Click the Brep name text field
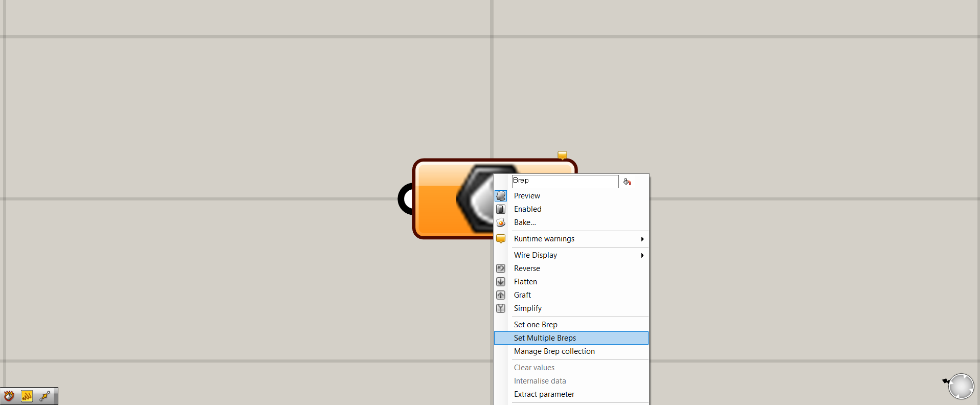Screen dimensions: 980x405 coord(565,182)
